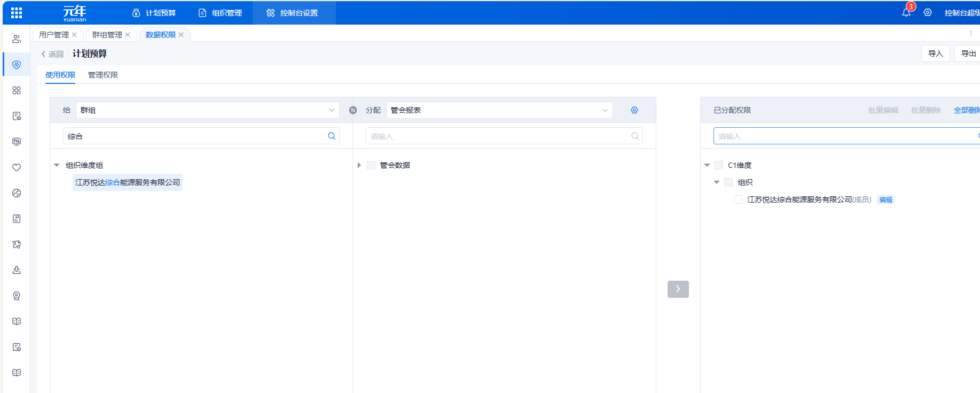The image size is (980, 393).
Task: Open the 群组 dropdown
Action: coord(207,110)
